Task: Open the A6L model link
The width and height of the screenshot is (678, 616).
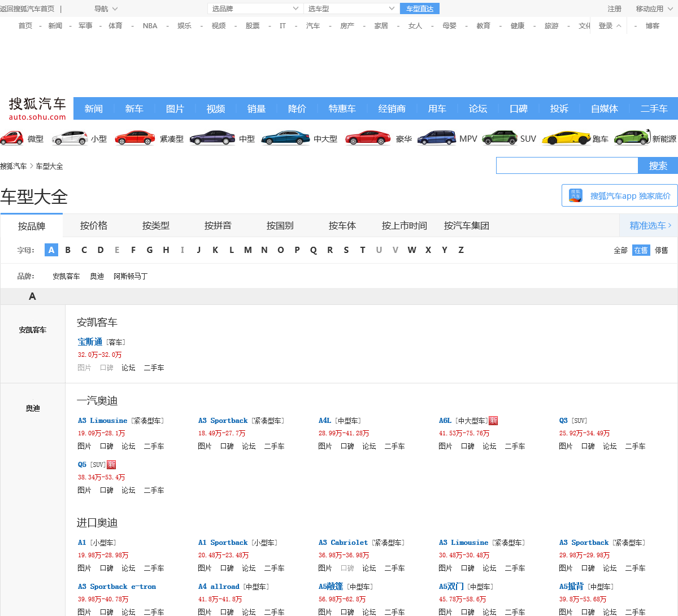Action: [x=445, y=421]
